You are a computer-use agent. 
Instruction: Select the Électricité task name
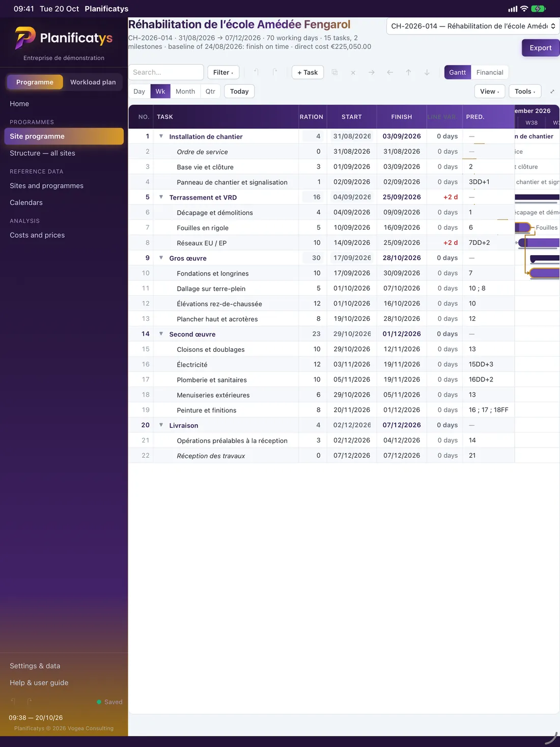click(x=192, y=365)
